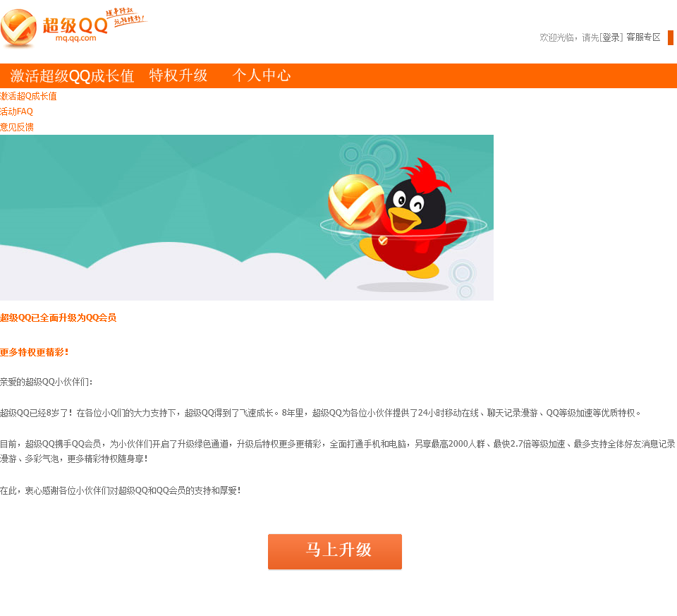Image resolution: width=677 pixels, height=616 pixels.
Task: Click the handwritten slogan beside the logo
Action: click(126, 17)
